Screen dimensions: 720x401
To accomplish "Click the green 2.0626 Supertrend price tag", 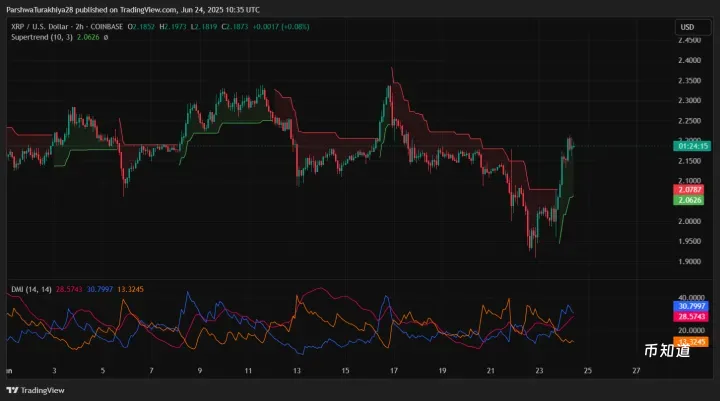I will coord(690,200).
